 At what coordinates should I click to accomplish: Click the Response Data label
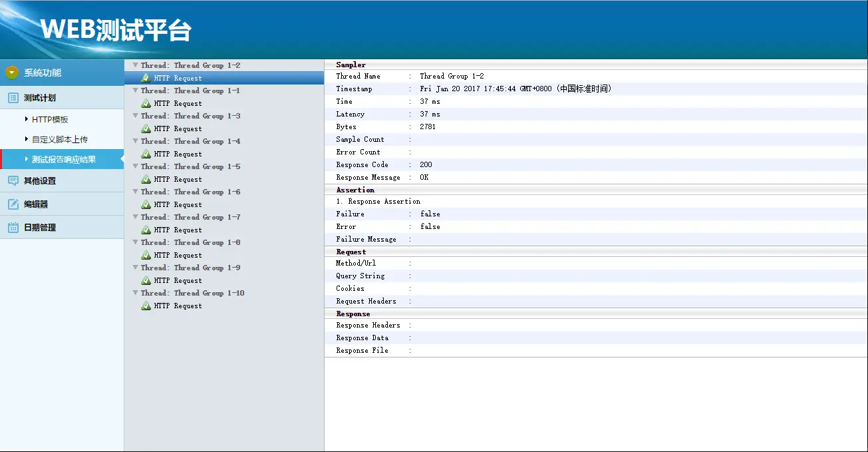362,338
